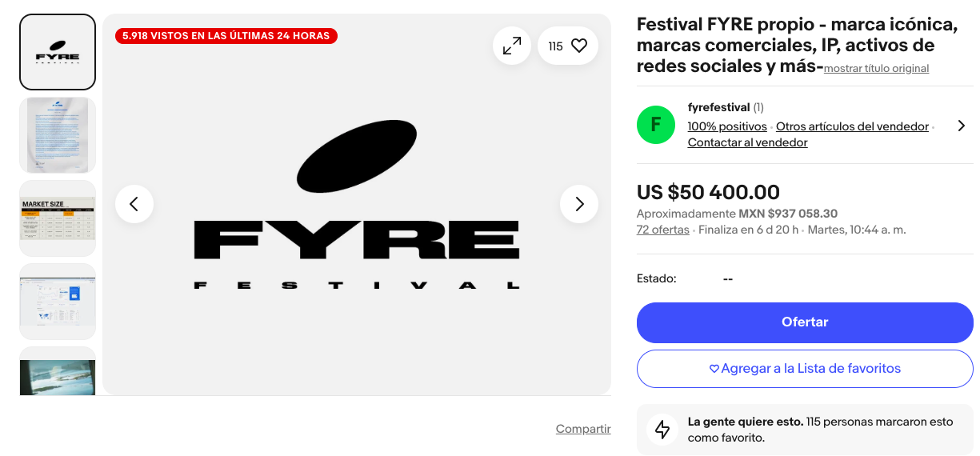Open the fyrefestival seller profile
The image size is (980, 456).
tap(718, 107)
